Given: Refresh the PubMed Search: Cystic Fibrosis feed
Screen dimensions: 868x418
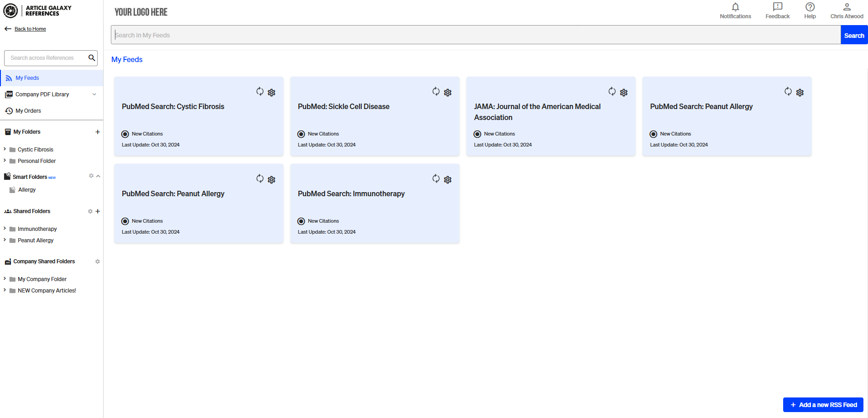Looking at the screenshot, I should (x=260, y=92).
